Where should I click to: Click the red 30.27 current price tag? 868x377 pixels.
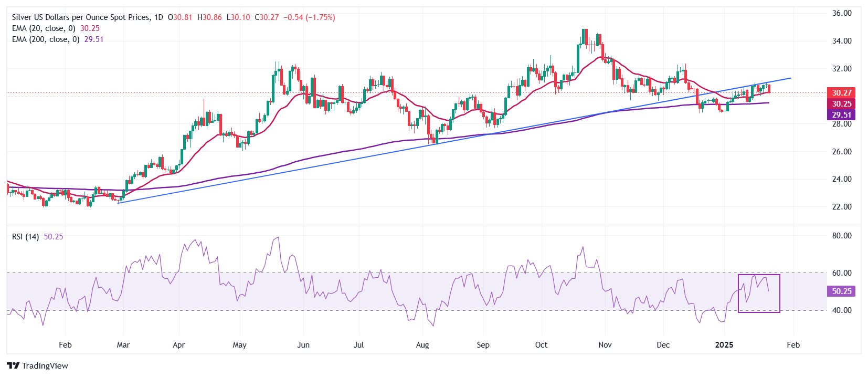(841, 93)
